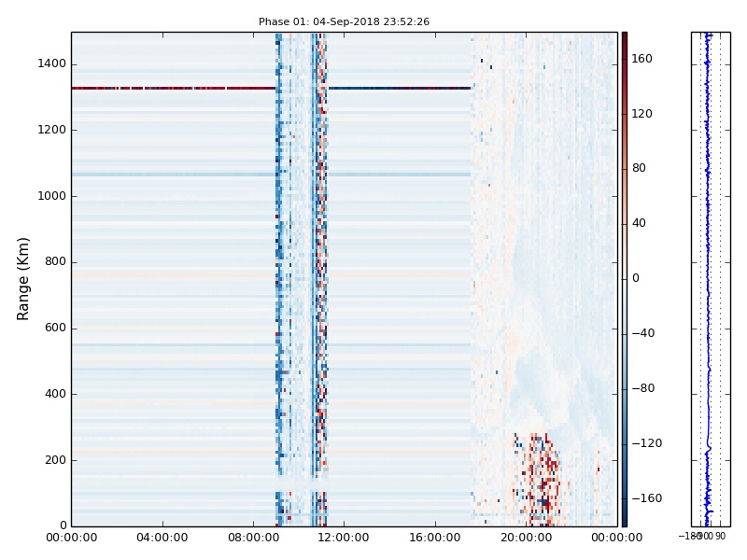Click the y-axis tick label '1400'

click(x=52, y=63)
